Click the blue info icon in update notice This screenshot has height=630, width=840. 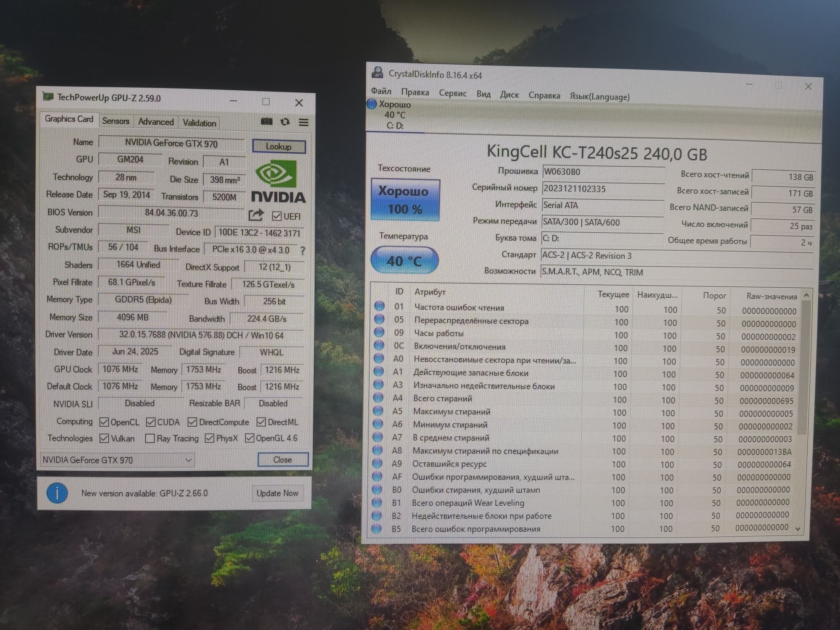coord(58,493)
